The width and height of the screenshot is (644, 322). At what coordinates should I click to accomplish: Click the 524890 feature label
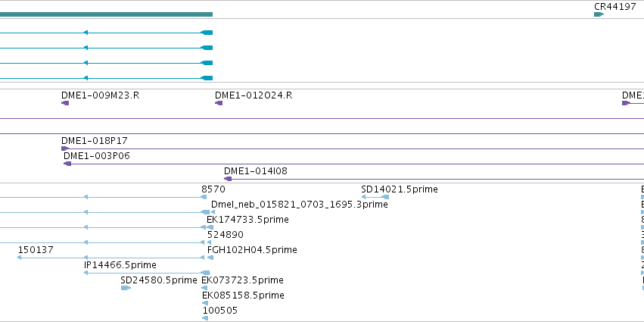coord(226,235)
